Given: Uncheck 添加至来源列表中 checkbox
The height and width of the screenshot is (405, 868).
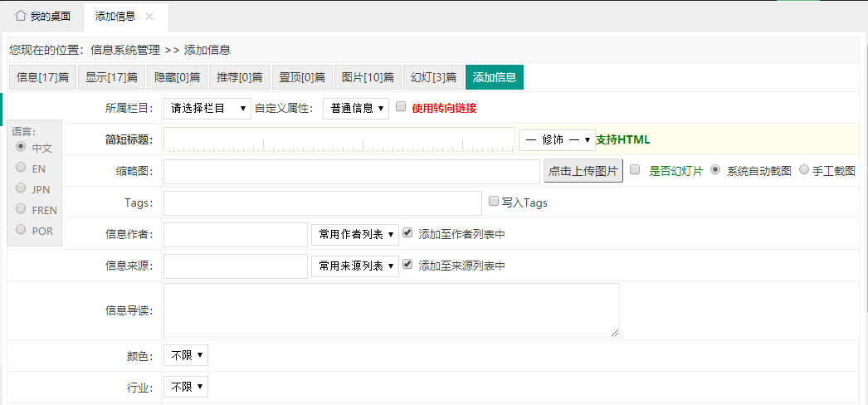Looking at the screenshot, I should 407,265.
